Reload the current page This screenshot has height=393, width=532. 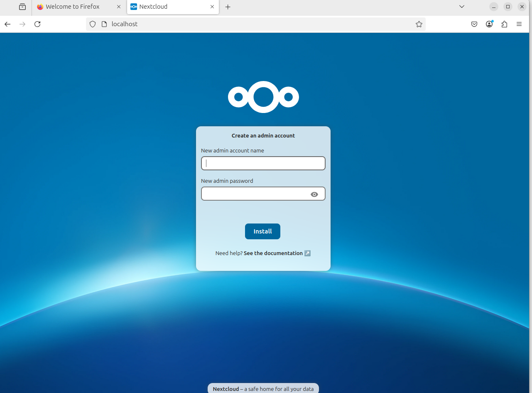point(37,24)
